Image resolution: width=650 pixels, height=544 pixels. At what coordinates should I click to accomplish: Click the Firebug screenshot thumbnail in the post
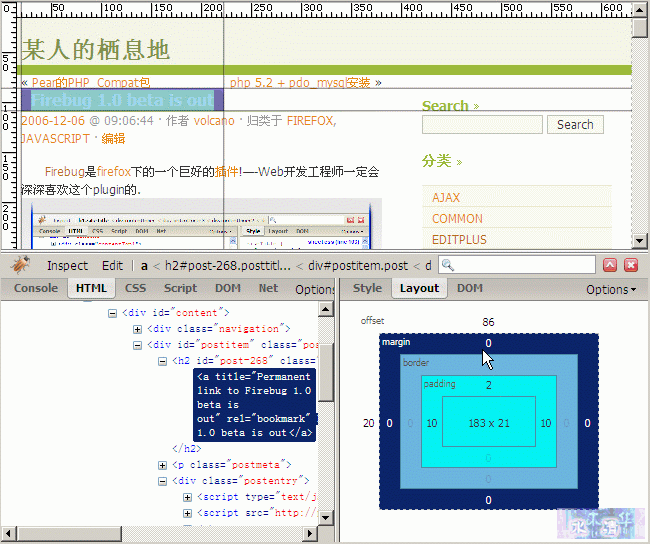point(201,224)
